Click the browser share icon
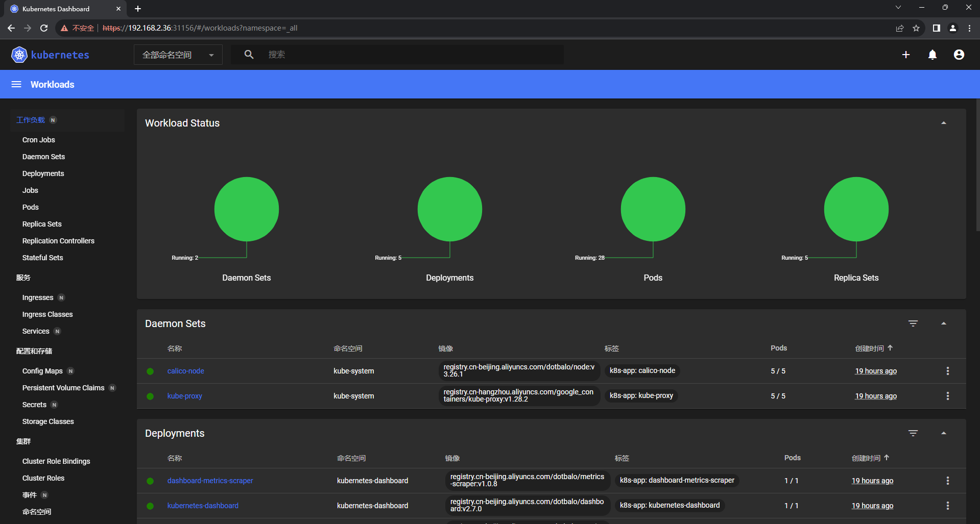This screenshot has height=524, width=980. tap(900, 28)
